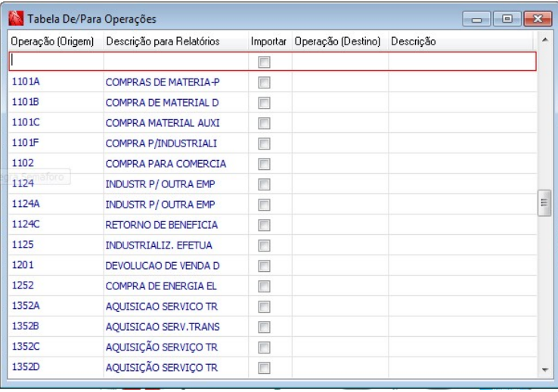Select operation code 1352D

tap(26, 367)
